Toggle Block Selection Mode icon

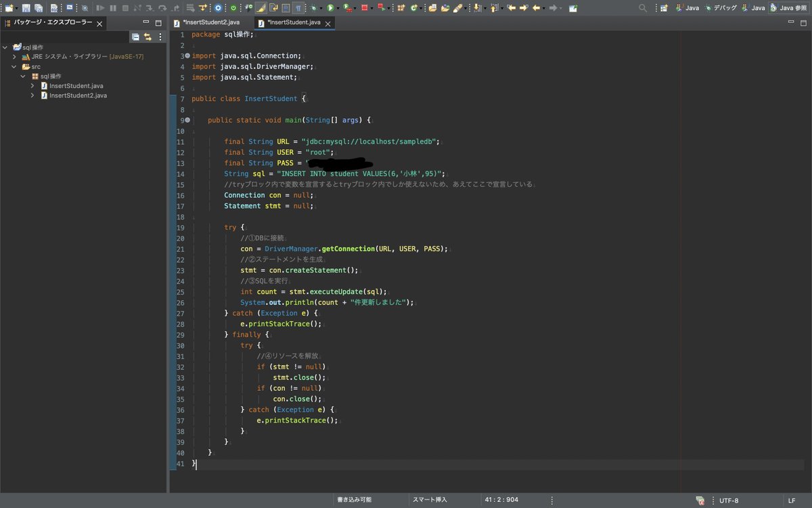pos(286,8)
